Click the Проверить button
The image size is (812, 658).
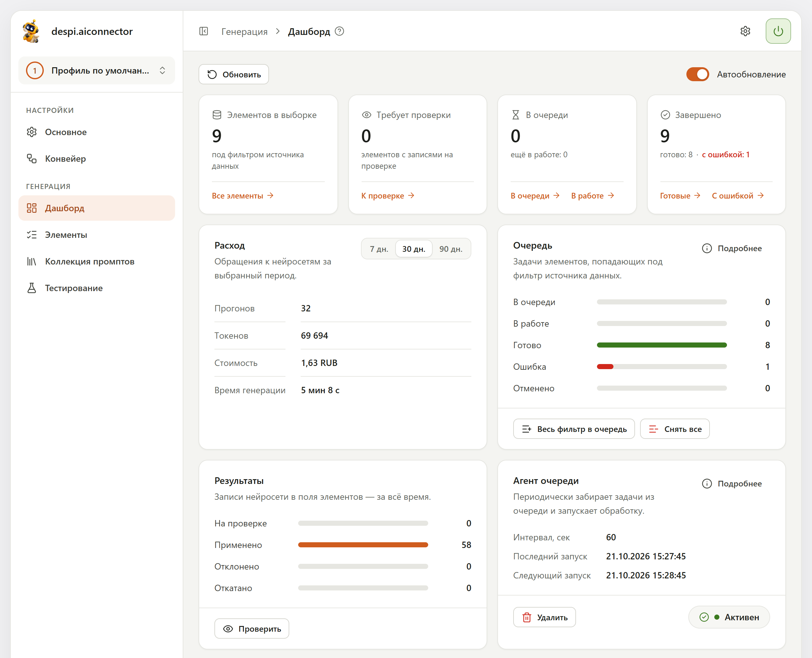click(x=252, y=629)
